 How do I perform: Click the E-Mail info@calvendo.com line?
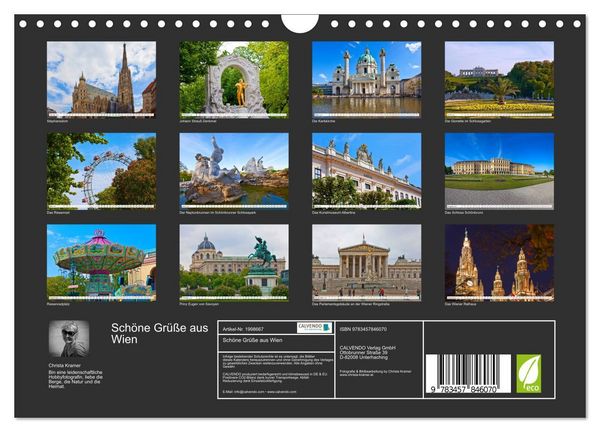[x=259, y=392]
